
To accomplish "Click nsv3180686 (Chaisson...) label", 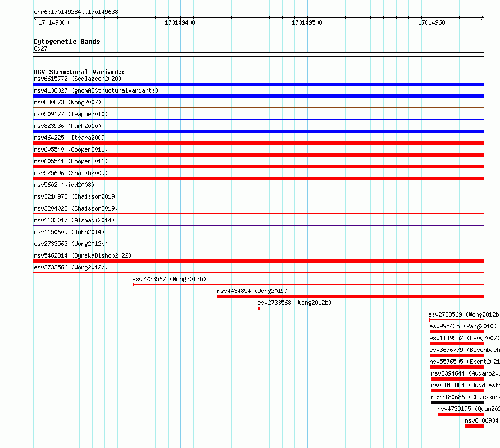I will click(x=466, y=397).
